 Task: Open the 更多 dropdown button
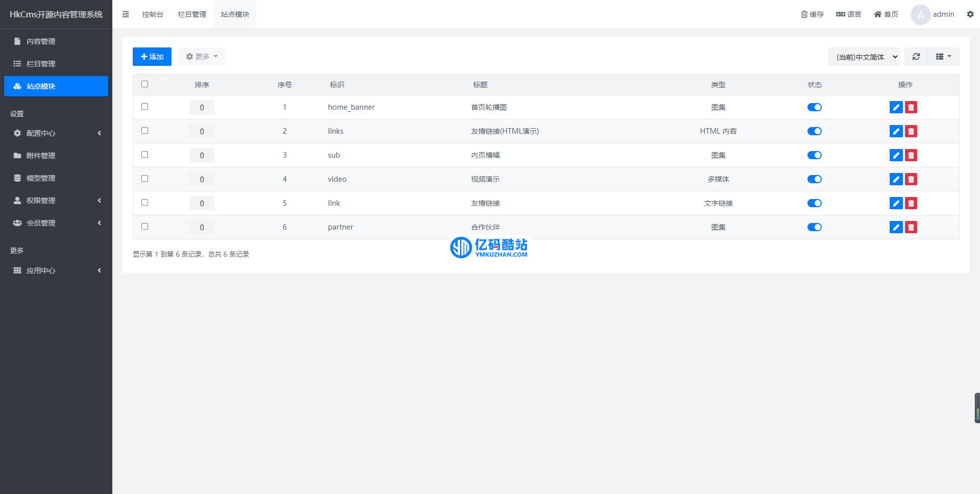tap(202, 57)
